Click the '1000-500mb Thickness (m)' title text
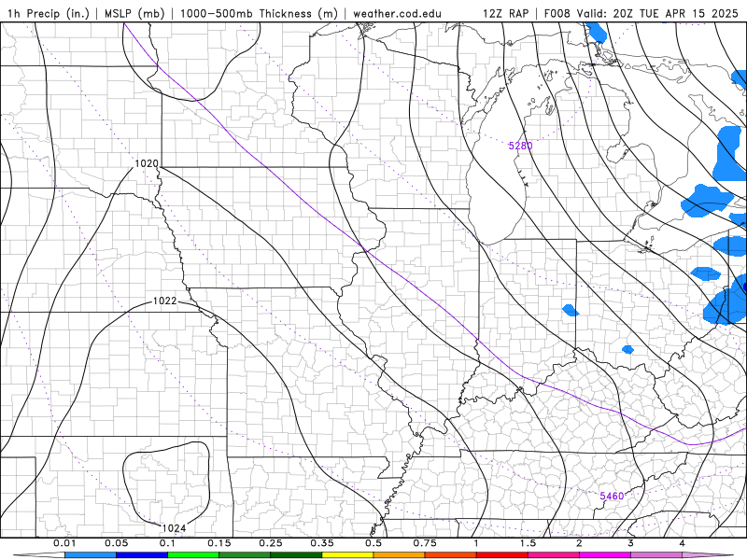This screenshot has height=560, width=747. pos(260,13)
